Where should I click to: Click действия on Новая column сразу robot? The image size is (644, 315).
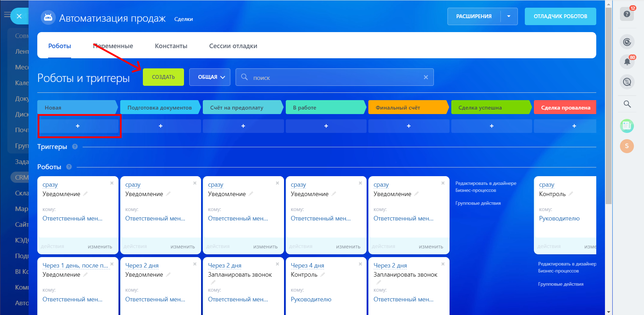pos(52,246)
